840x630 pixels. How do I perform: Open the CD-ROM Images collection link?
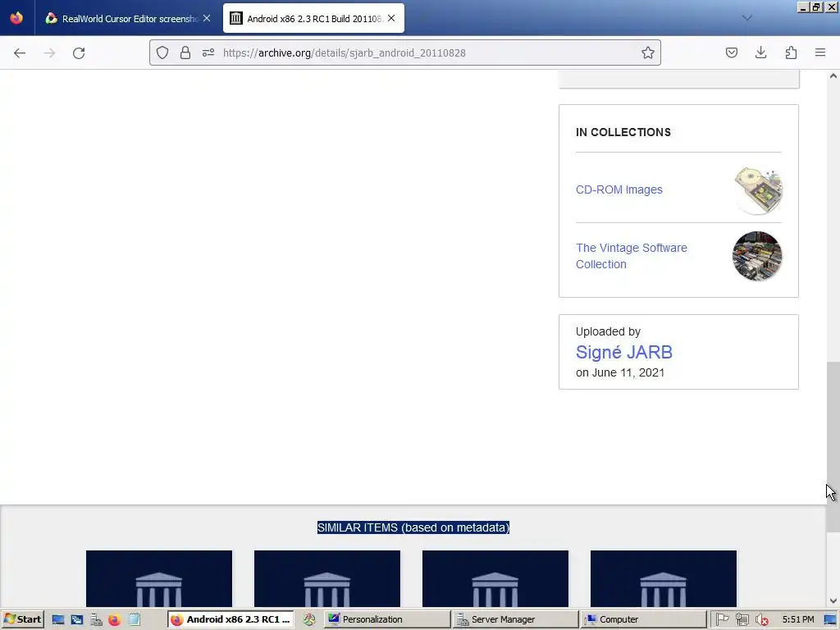[619, 189]
